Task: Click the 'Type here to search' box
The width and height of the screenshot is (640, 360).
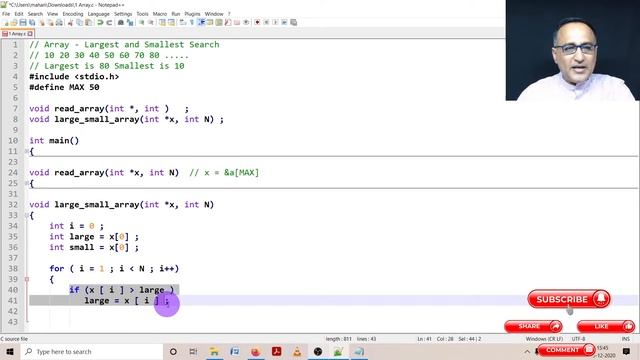Action: click(x=92, y=351)
